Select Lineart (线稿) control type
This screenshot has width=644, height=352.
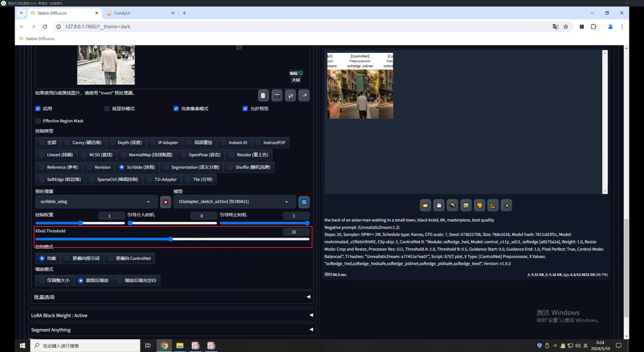56,155
